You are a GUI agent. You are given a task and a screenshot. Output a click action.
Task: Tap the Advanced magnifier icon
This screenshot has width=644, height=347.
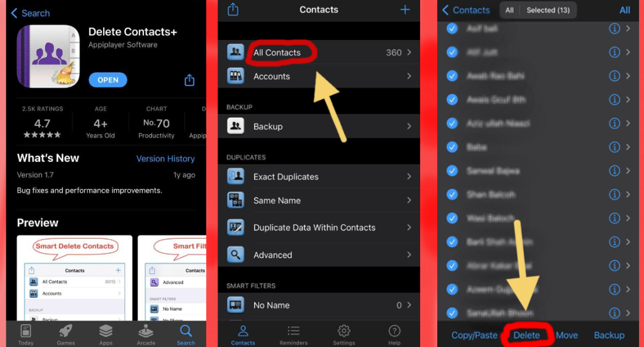235,255
